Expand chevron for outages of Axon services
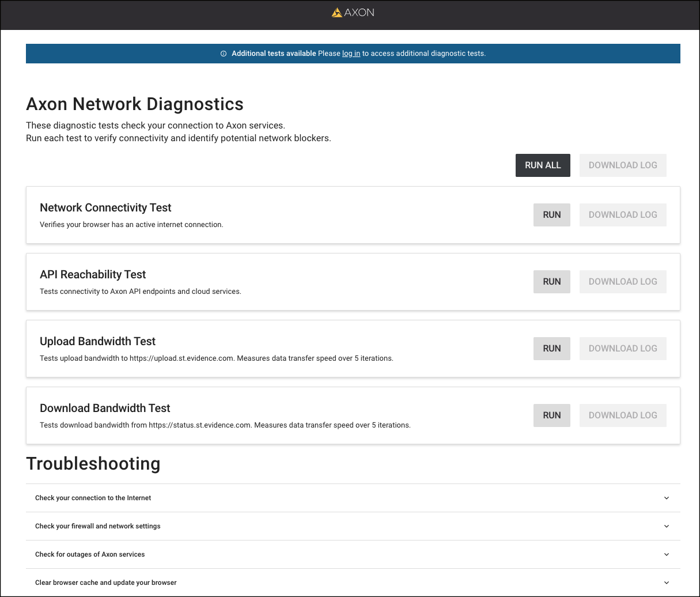Screen dimensions: 700x597 point(667,554)
